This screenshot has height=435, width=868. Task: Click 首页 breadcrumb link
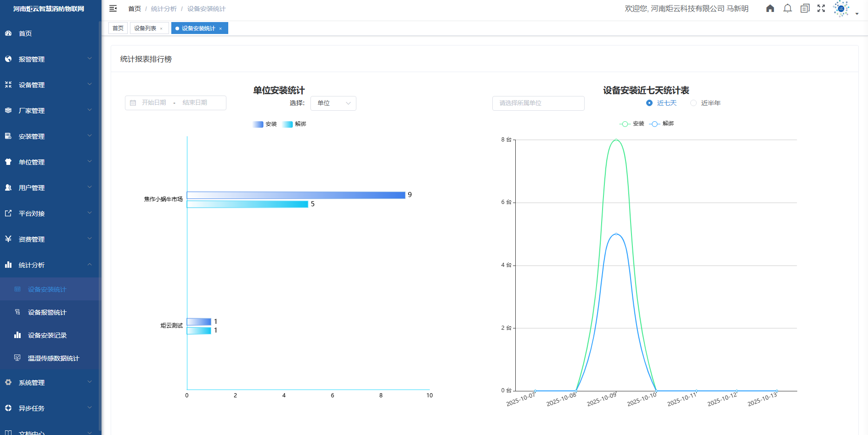tap(134, 9)
